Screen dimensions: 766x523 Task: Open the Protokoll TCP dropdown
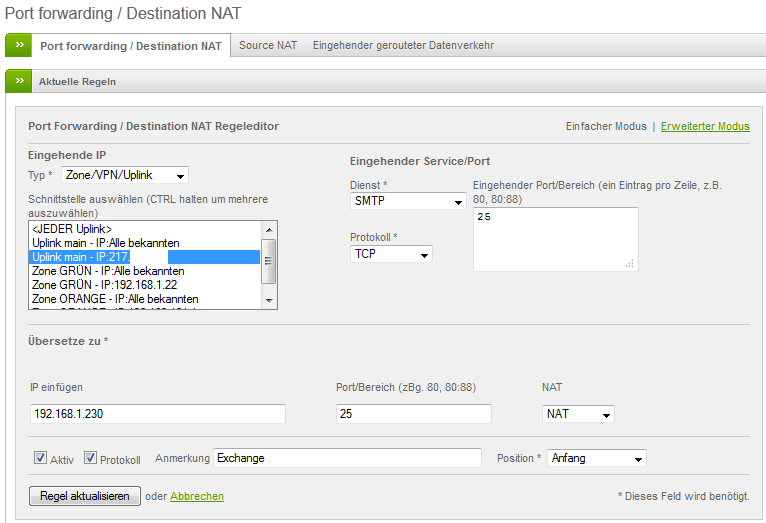click(x=391, y=254)
